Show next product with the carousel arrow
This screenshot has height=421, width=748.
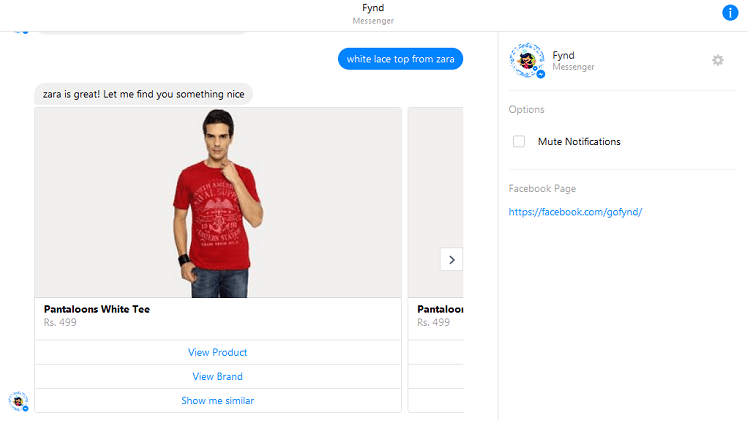click(x=451, y=259)
